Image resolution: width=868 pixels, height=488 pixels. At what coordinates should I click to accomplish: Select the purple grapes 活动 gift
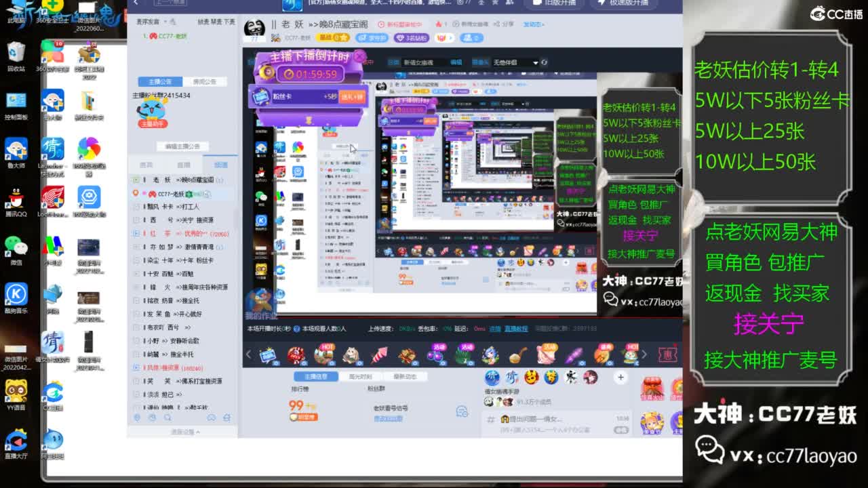(x=435, y=354)
